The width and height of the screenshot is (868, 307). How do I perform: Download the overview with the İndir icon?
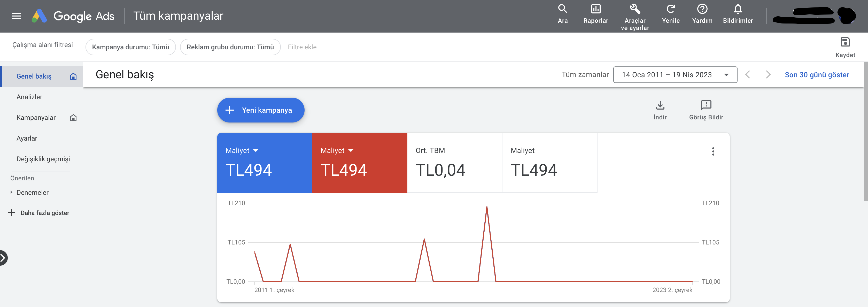click(660, 105)
